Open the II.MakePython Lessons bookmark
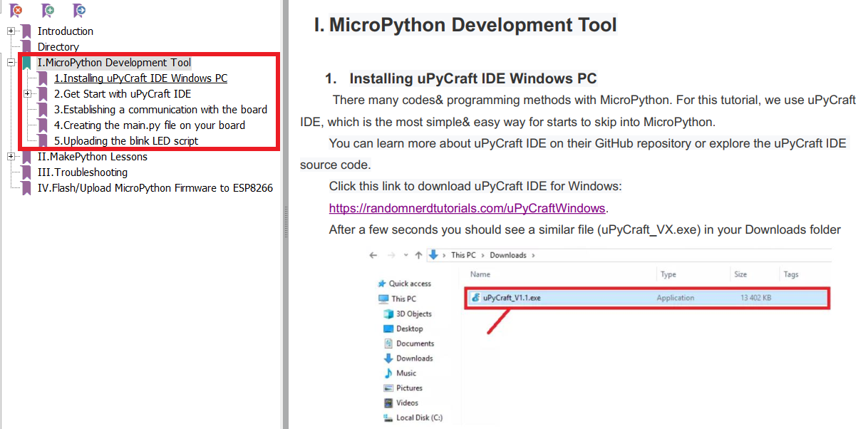 click(93, 157)
